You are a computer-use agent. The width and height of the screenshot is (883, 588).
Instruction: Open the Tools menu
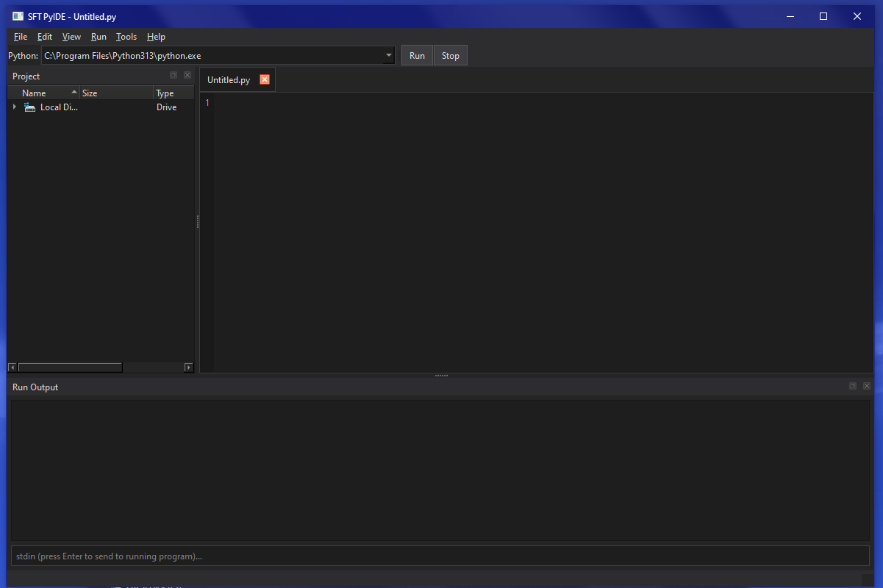[x=126, y=37]
